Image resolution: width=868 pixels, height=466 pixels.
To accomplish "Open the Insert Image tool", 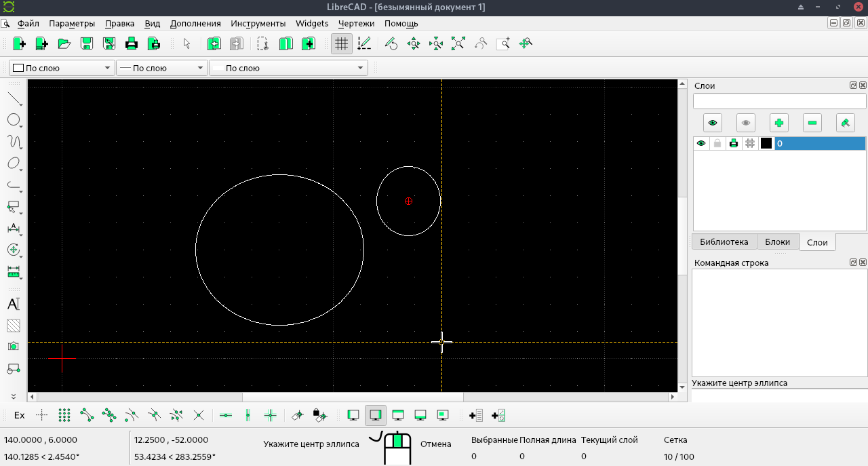I will click(x=14, y=346).
